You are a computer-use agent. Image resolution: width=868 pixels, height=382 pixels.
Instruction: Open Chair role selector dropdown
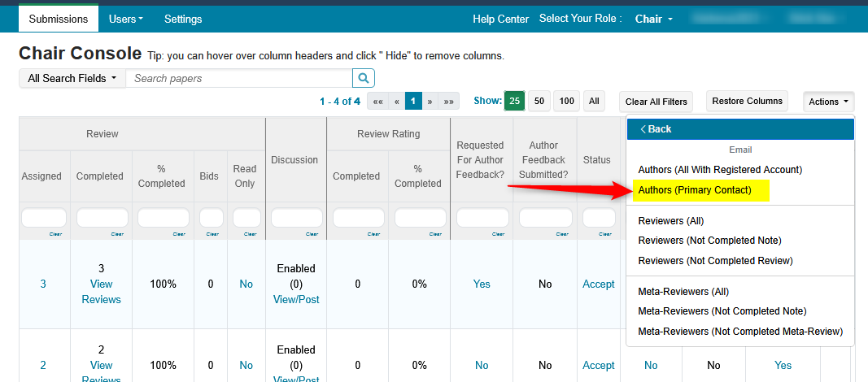653,19
